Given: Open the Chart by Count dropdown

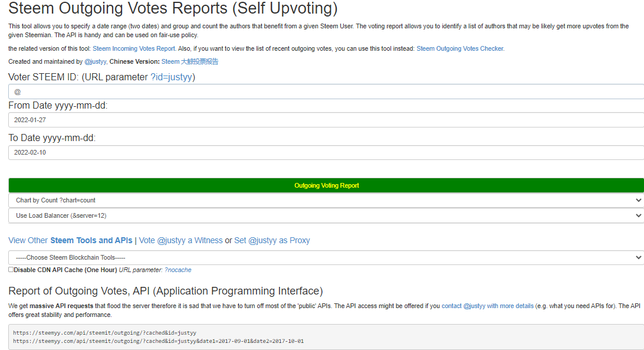Looking at the screenshot, I should [326, 200].
